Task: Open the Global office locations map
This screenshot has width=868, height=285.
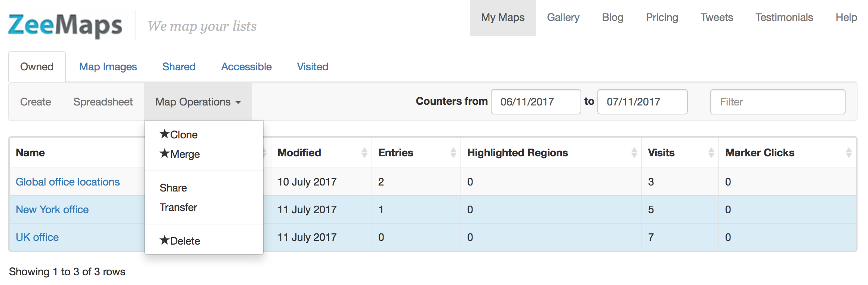Action: 68,182
